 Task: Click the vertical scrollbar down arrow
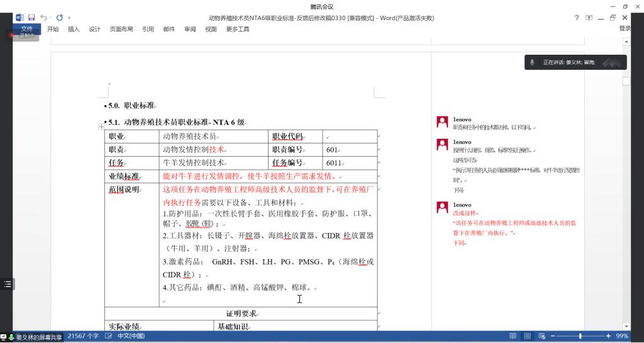pyautogui.click(x=626, y=327)
